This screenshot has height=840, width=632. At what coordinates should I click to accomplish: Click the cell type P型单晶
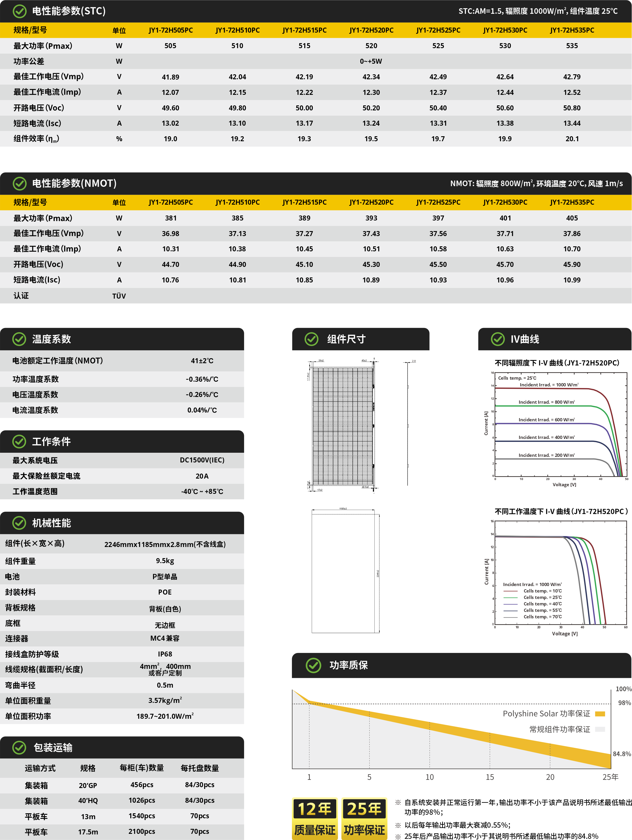click(x=165, y=577)
